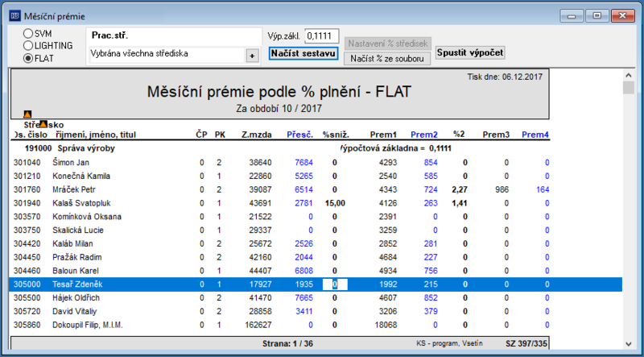Select the LIGHTING radio option
Image resolution: width=644 pixels, height=357 pixels.
click(48, 46)
